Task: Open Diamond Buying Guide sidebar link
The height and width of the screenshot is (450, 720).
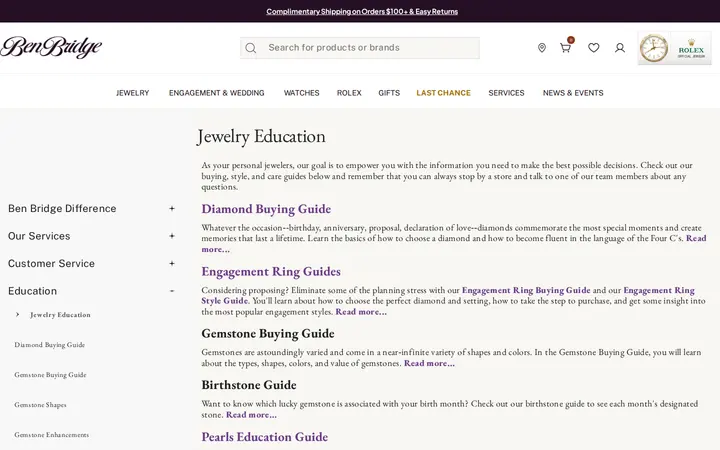Action: click(x=50, y=345)
